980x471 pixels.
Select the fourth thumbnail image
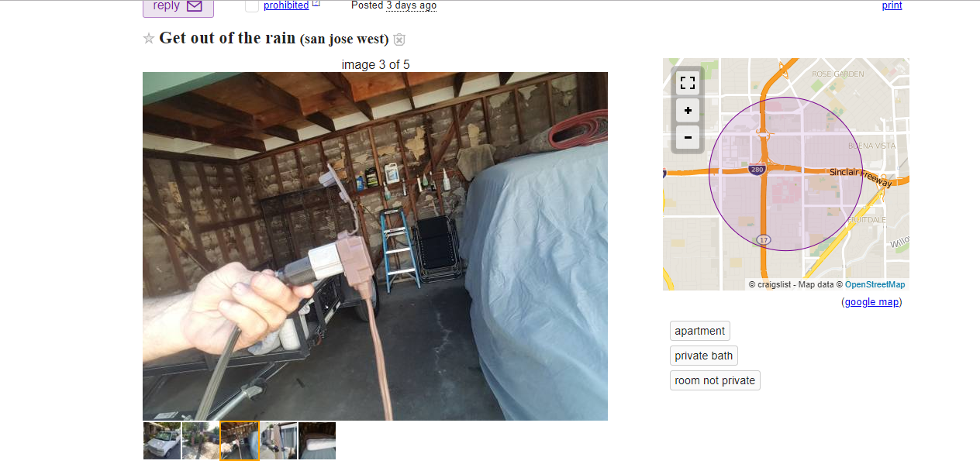278,441
